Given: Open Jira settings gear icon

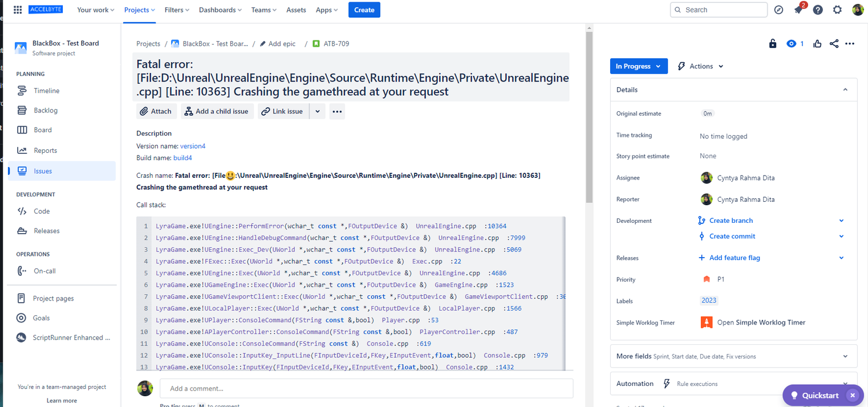Looking at the screenshot, I should (837, 10).
